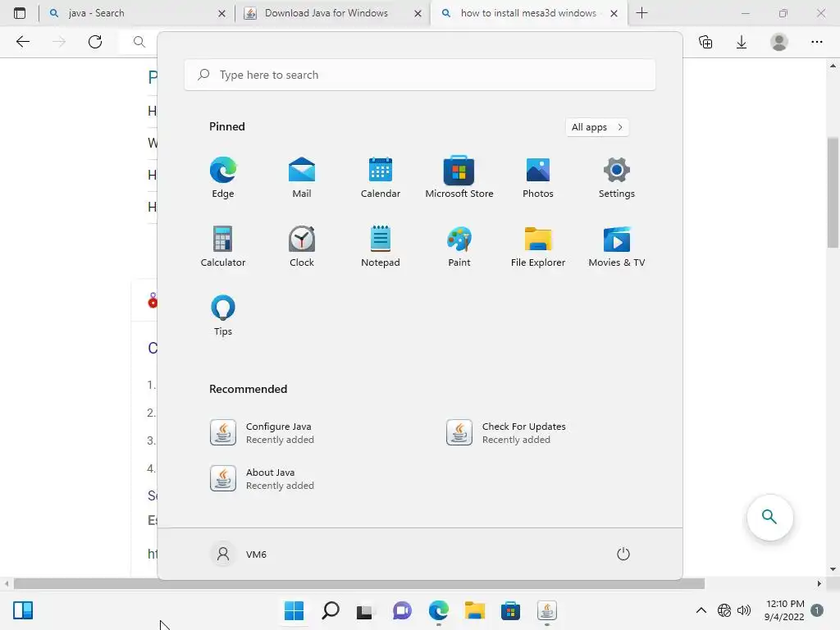Launch Movies & TV app
The image size is (840, 630).
coord(617,246)
